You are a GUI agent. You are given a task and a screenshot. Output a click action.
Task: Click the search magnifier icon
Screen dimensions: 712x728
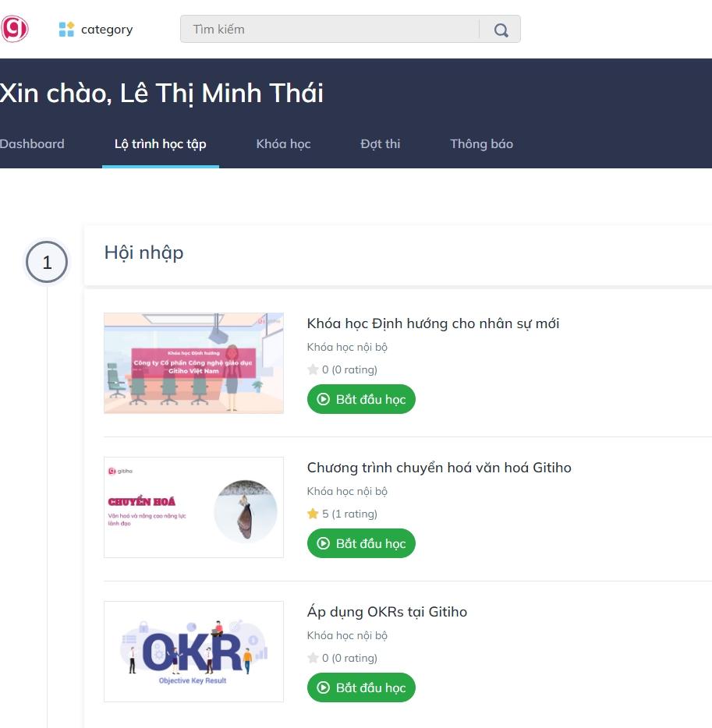click(x=501, y=30)
